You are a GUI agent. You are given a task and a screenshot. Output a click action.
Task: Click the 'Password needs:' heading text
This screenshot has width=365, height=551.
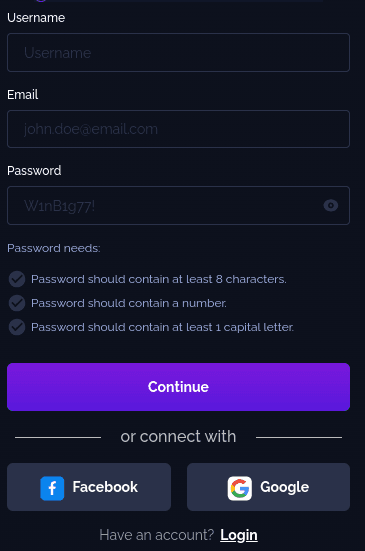click(54, 248)
